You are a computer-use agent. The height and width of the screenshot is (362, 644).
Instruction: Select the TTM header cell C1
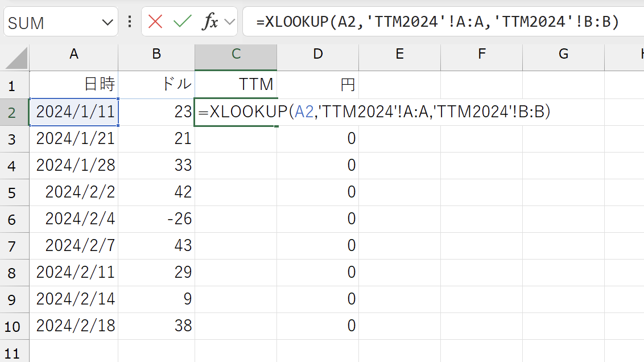pyautogui.click(x=236, y=85)
